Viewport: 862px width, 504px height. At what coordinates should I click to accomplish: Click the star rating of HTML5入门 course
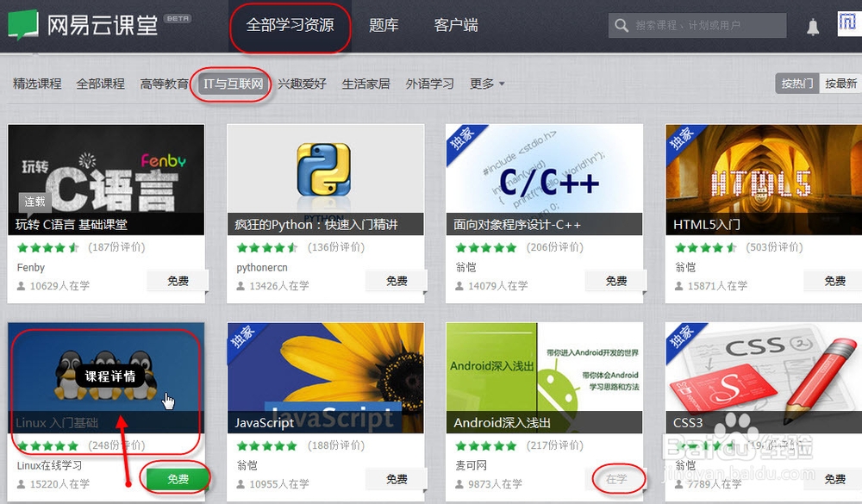click(x=706, y=248)
